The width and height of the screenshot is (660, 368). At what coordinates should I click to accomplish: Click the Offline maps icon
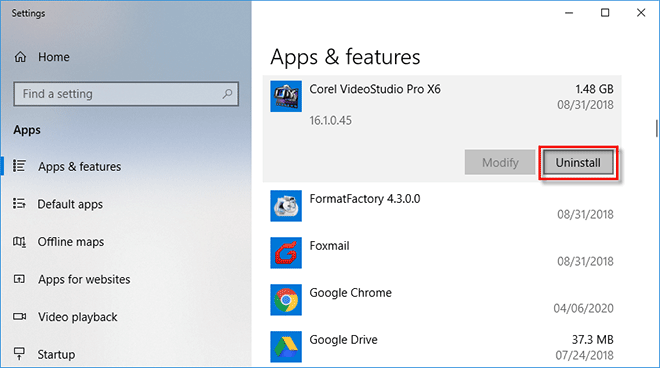(x=19, y=242)
